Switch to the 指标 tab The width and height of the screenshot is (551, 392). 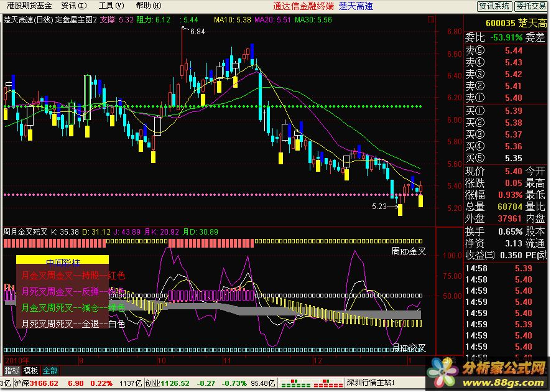(12, 370)
